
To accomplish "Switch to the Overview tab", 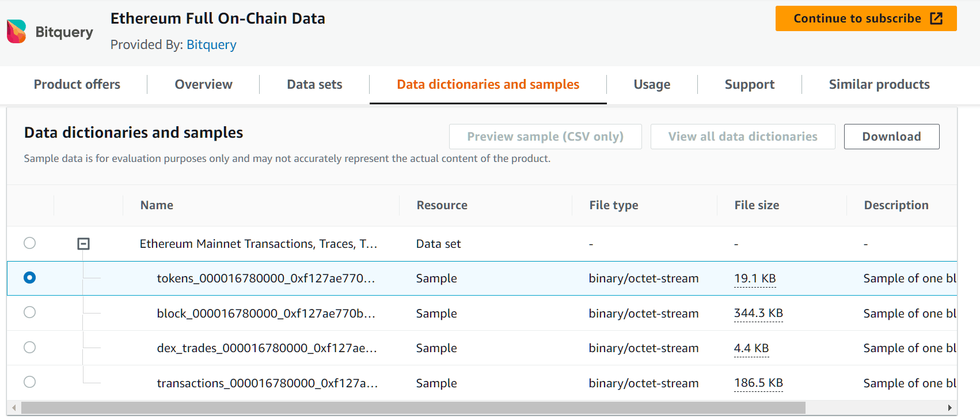I will tap(204, 84).
